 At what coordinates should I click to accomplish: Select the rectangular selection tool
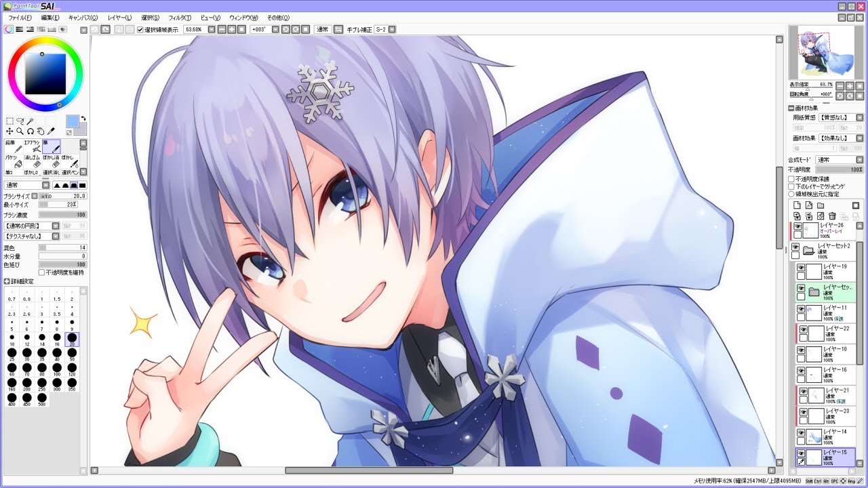(9, 120)
